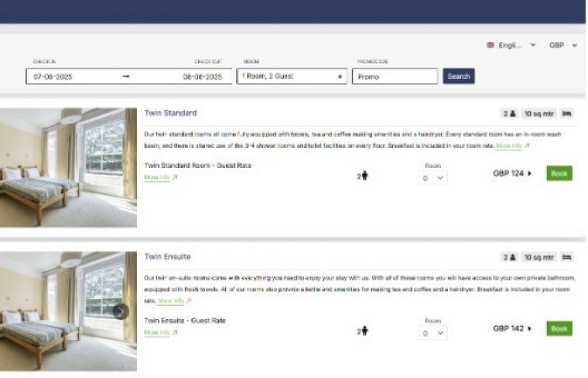
Task: Book the Twin Ensuite room
Action: (559, 328)
